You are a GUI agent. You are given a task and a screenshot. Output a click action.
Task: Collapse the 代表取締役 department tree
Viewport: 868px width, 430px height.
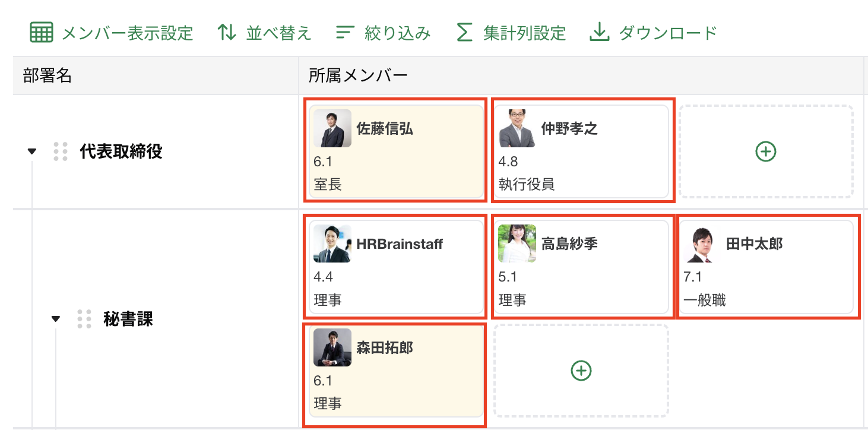click(x=32, y=152)
